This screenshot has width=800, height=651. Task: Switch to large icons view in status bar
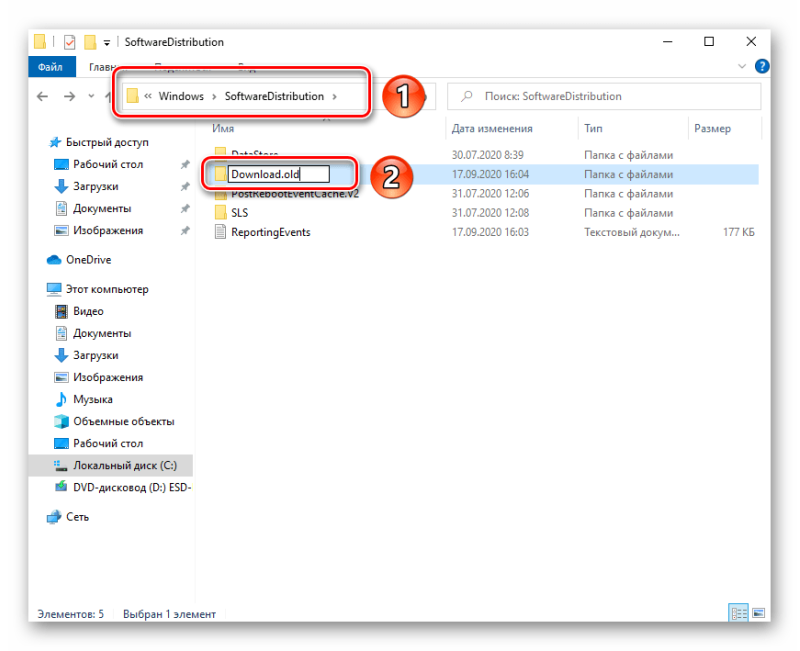click(758, 613)
